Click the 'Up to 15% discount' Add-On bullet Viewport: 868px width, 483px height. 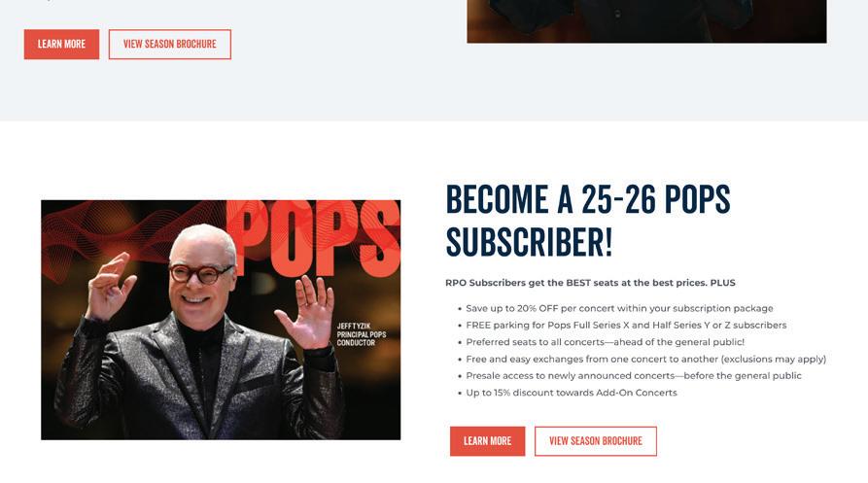tap(572, 393)
